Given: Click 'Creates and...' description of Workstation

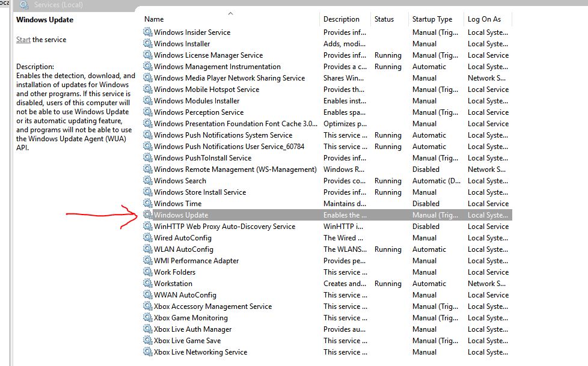Looking at the screenshot, I should [x=345, y=283].
